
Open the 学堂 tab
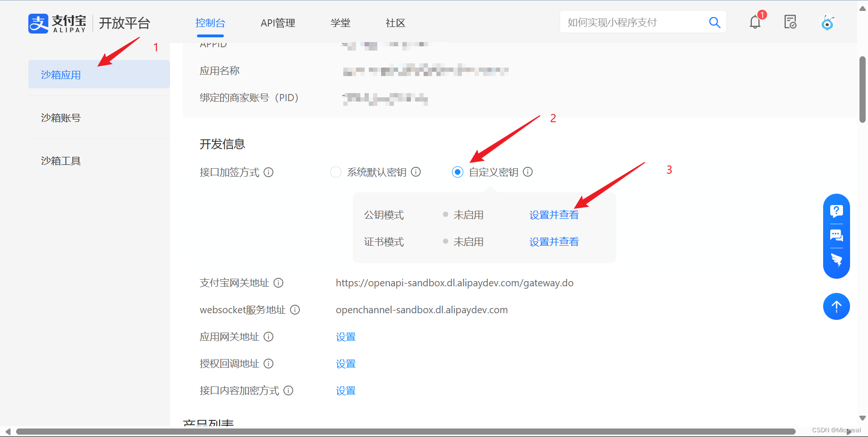click(x=340, y=23)
